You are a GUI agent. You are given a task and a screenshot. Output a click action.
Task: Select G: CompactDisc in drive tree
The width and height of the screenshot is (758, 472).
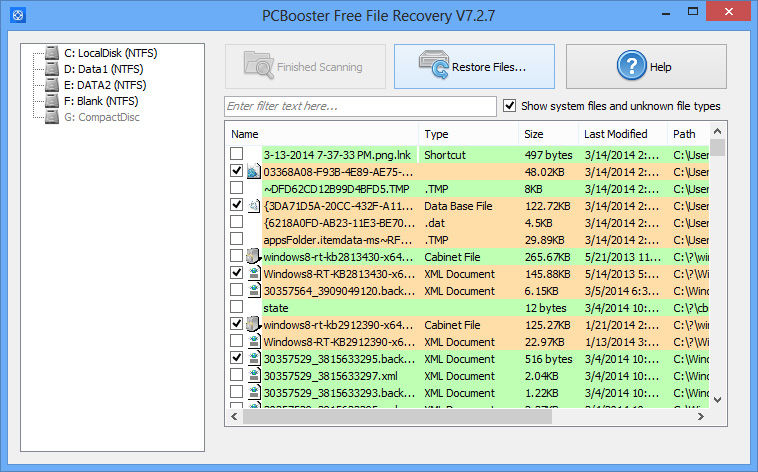coord(102,117)
